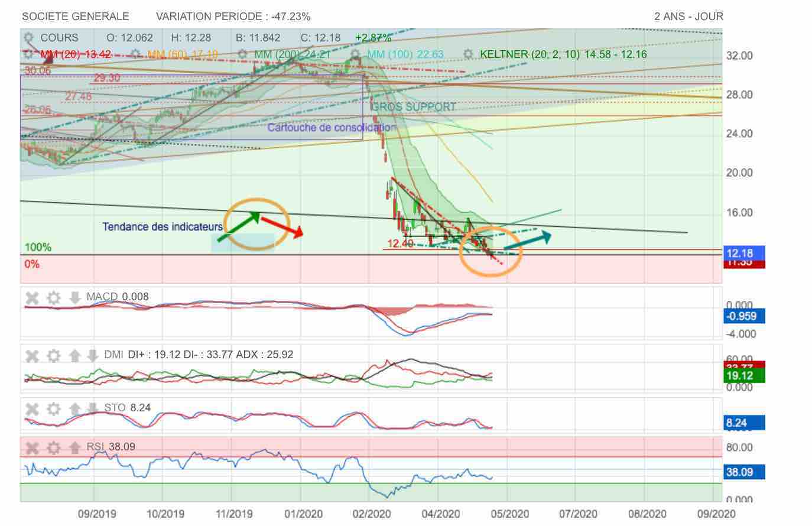Remove the RSI indicator panel
Screen dimensions: 812x526
click(32, 447)
